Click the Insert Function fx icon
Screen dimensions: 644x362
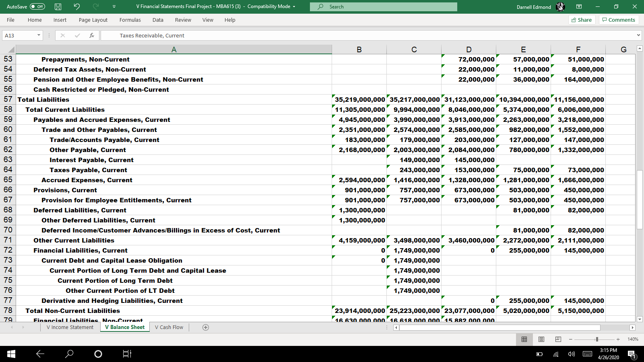pos(92,35)
